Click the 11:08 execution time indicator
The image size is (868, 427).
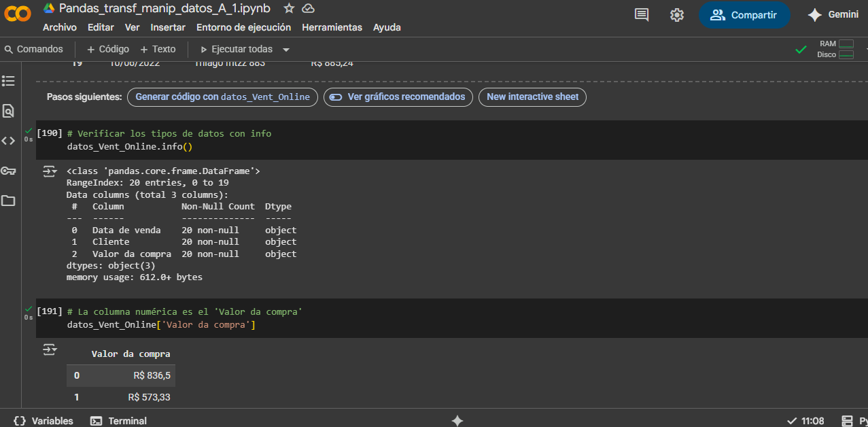805,421
